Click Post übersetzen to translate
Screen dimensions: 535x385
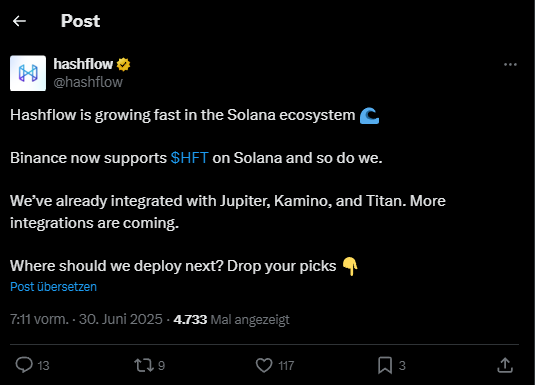(x=54, y=287)
